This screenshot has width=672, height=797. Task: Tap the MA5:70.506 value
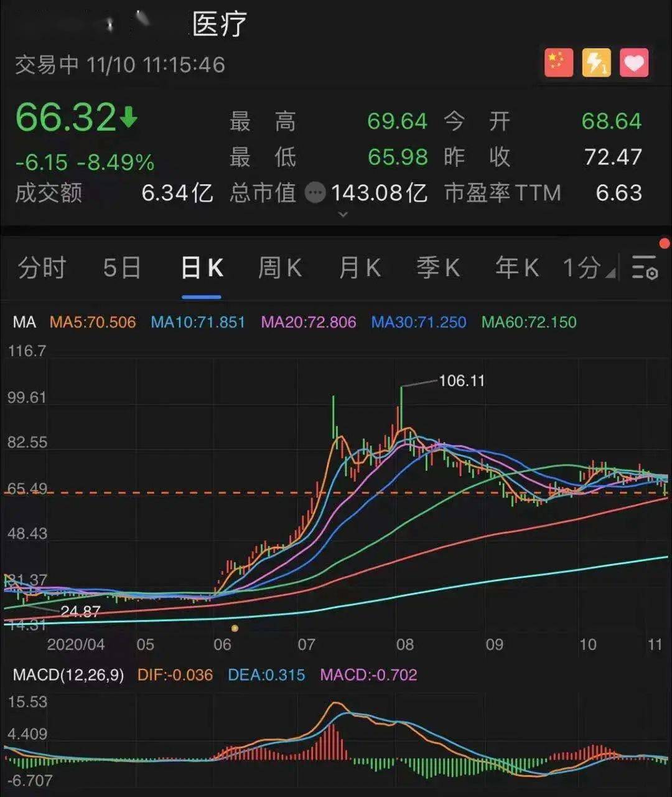point(93,322)
